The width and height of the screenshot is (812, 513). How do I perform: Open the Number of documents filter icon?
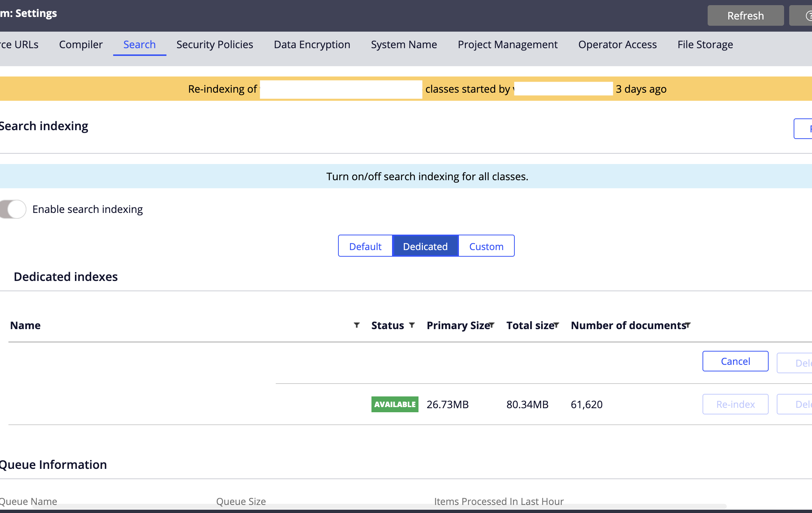[x=688, y=325]
